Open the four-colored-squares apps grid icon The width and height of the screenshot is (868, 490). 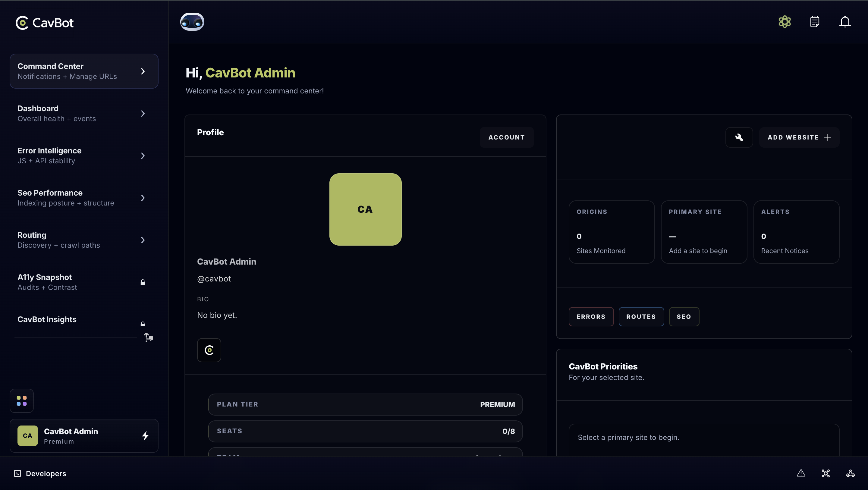click(x=22, y=401)
